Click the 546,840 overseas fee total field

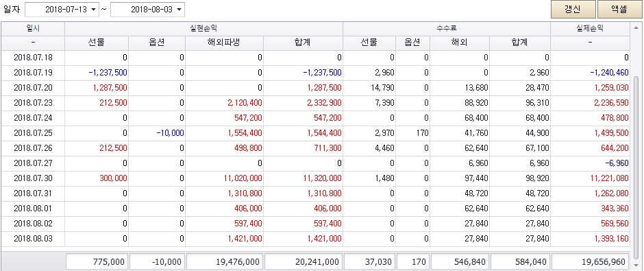pos(460,261)
